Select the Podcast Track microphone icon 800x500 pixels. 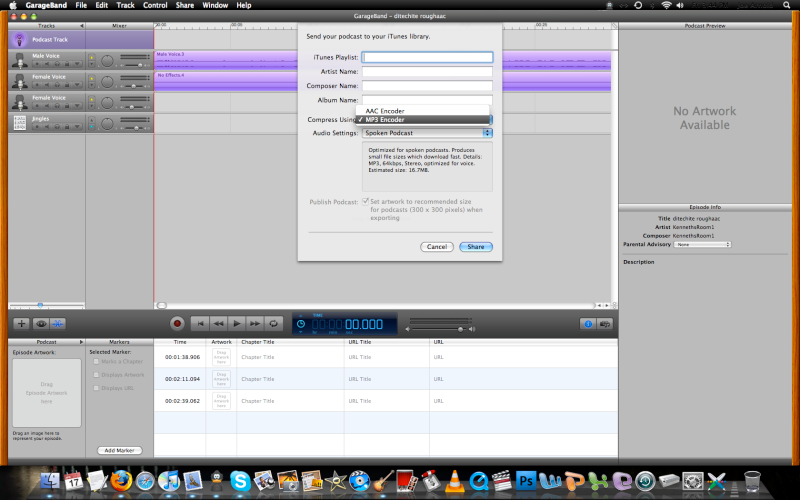(x=19, y=40)
